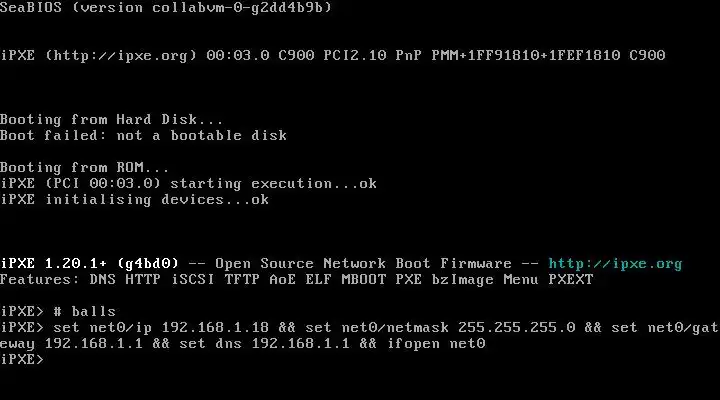Click the 'netmask 255.255.255.0' value

tap(481, 327)
